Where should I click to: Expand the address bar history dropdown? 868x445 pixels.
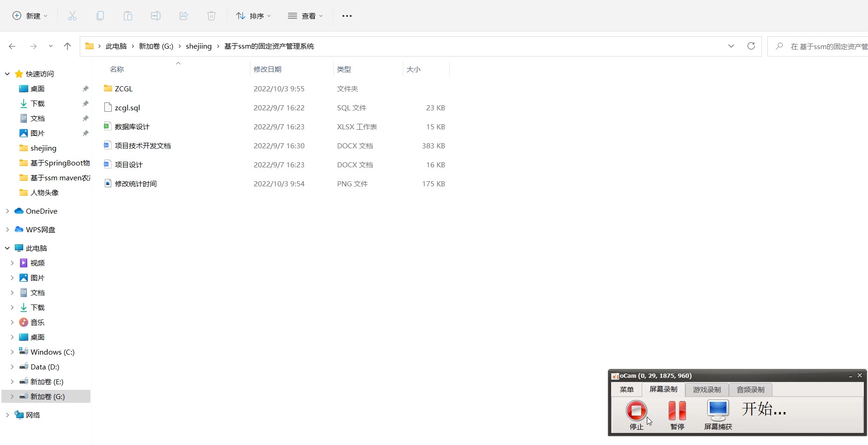[x=731, y=46]
